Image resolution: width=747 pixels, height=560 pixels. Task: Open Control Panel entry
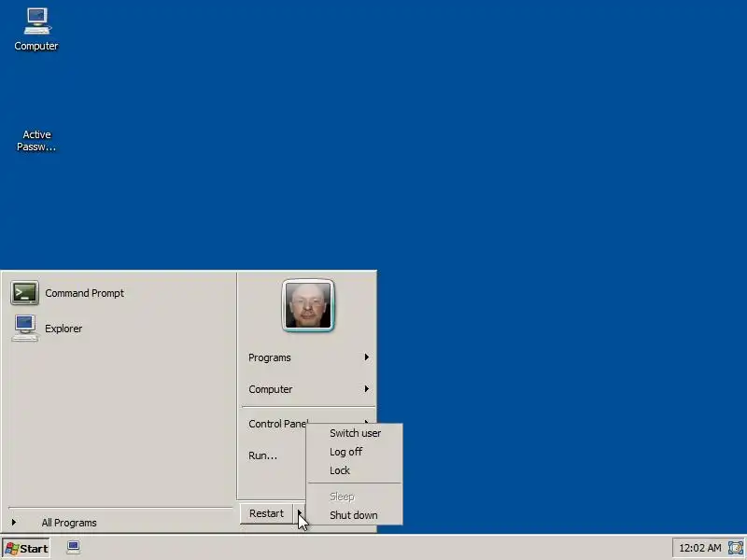277,424
